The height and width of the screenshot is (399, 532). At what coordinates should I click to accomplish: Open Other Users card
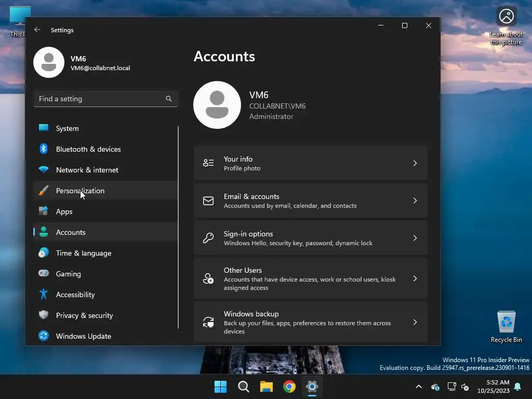point(311,278)
